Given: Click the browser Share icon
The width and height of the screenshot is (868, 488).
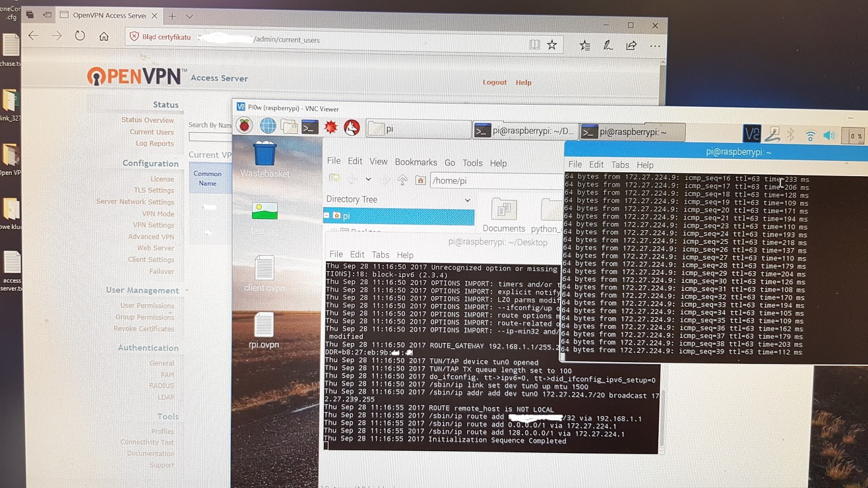Looking at the screenshot, I should (x=631, y=46).
